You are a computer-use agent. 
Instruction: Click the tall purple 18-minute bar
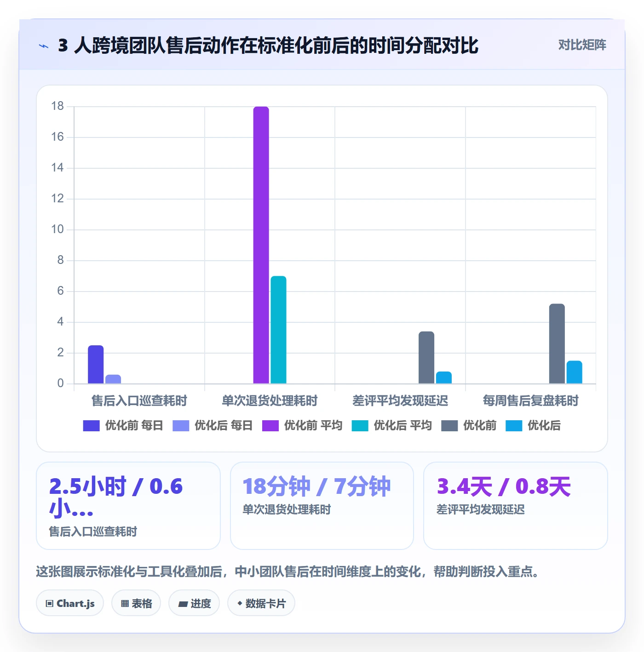click(x=261, y=245)
